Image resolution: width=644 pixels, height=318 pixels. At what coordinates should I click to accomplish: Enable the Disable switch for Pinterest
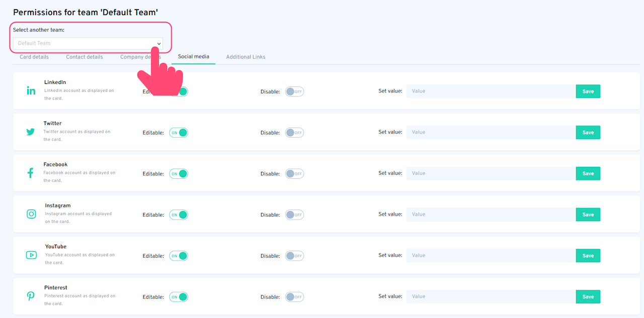pos(294,297)
